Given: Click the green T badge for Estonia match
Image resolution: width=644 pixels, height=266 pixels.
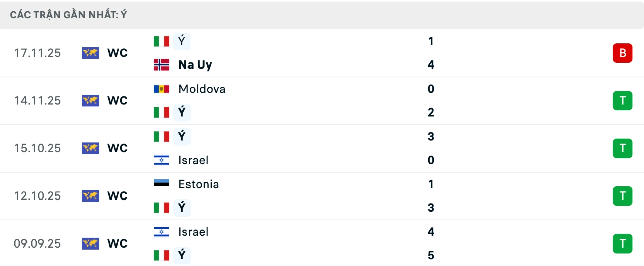Looking at the screenshot, I should (x=622, y=196).
